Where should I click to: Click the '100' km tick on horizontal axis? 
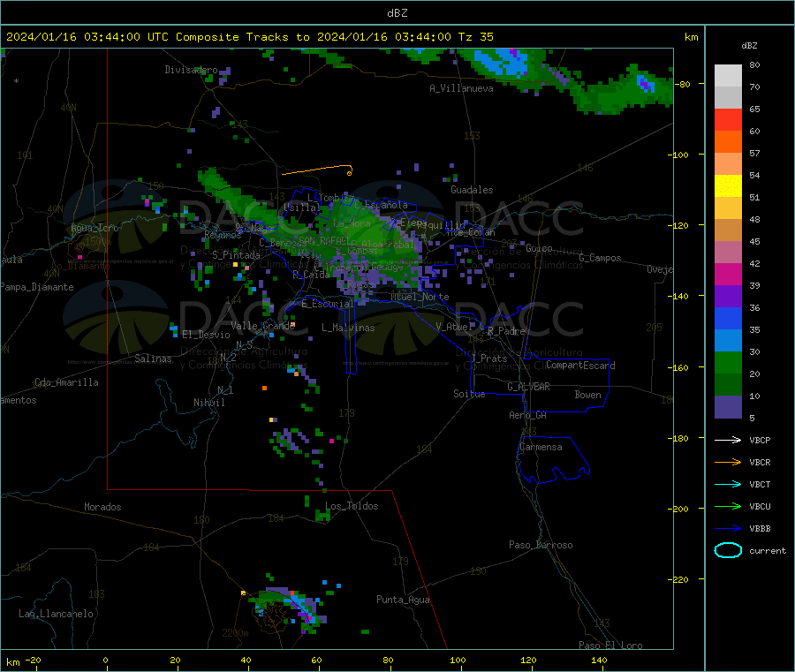458,660
